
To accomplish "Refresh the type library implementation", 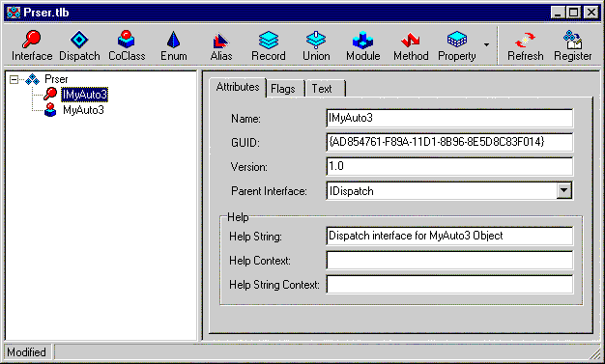I will pos(525,45).
